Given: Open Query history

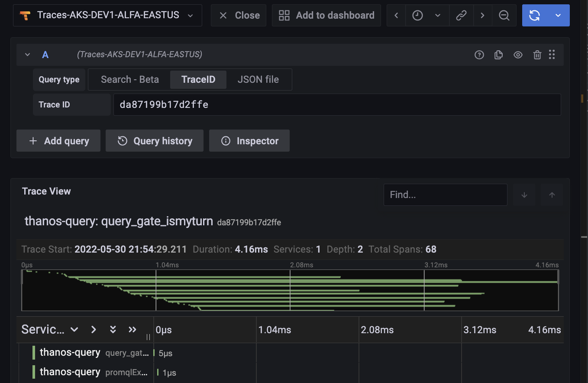Looking at the screenshot, I should coord(155,141).
